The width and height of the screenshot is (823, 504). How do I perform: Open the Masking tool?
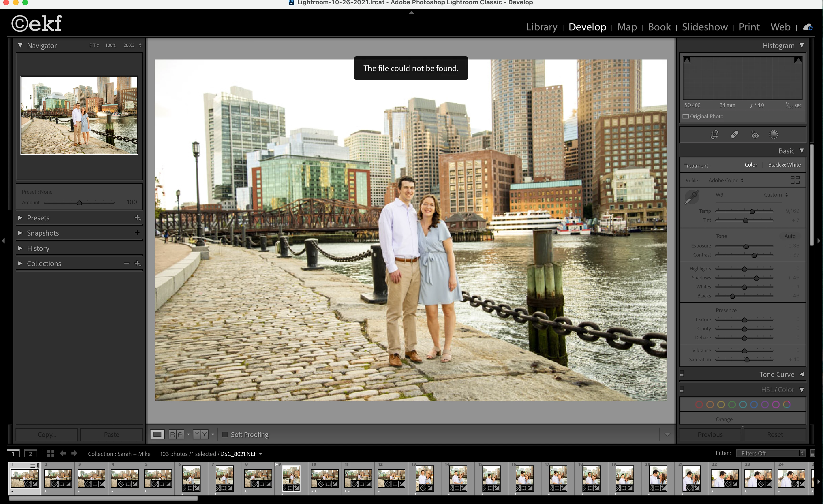tap(773, 134)
